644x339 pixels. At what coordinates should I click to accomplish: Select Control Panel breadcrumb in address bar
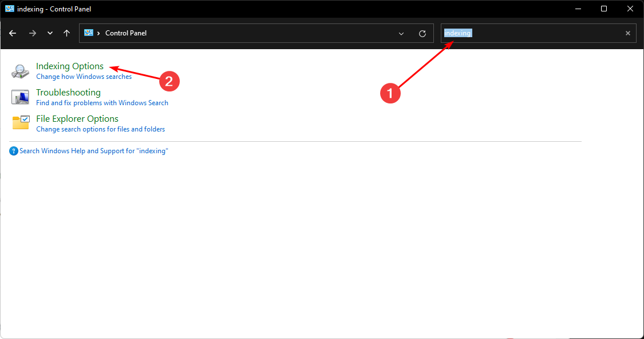click(126, 33)
